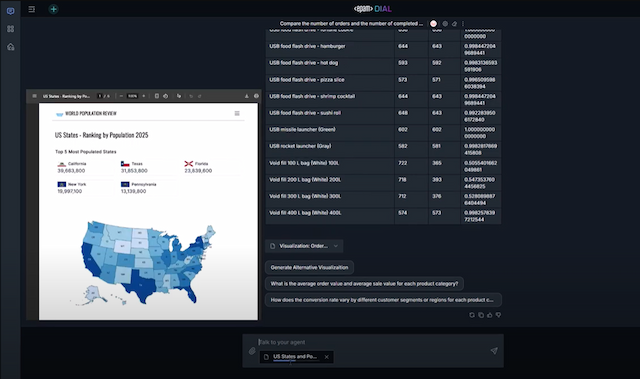Rotate the PDF page with rotate icon

[x=166, y=96]
